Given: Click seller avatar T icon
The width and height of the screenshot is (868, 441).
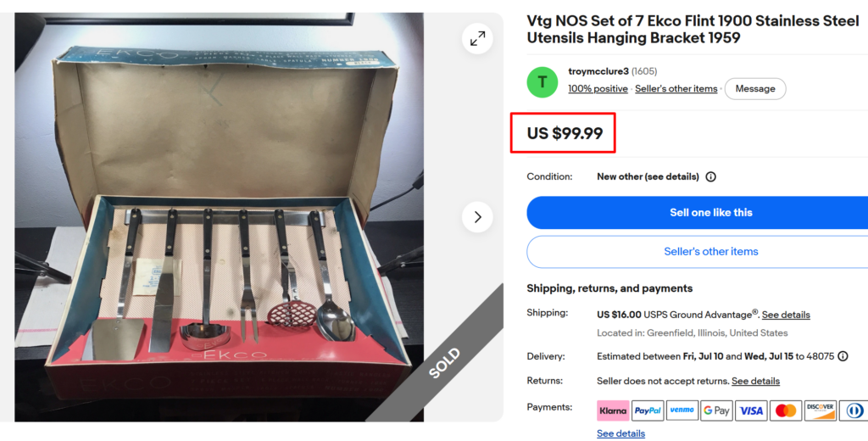Looking at the screenshot, I should point(542,82).
